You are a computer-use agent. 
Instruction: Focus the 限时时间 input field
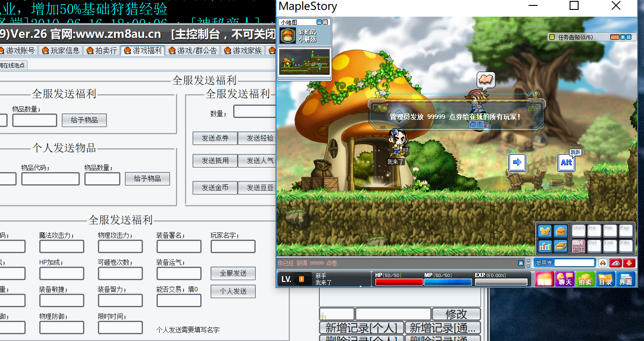click(x=120, y=327)
